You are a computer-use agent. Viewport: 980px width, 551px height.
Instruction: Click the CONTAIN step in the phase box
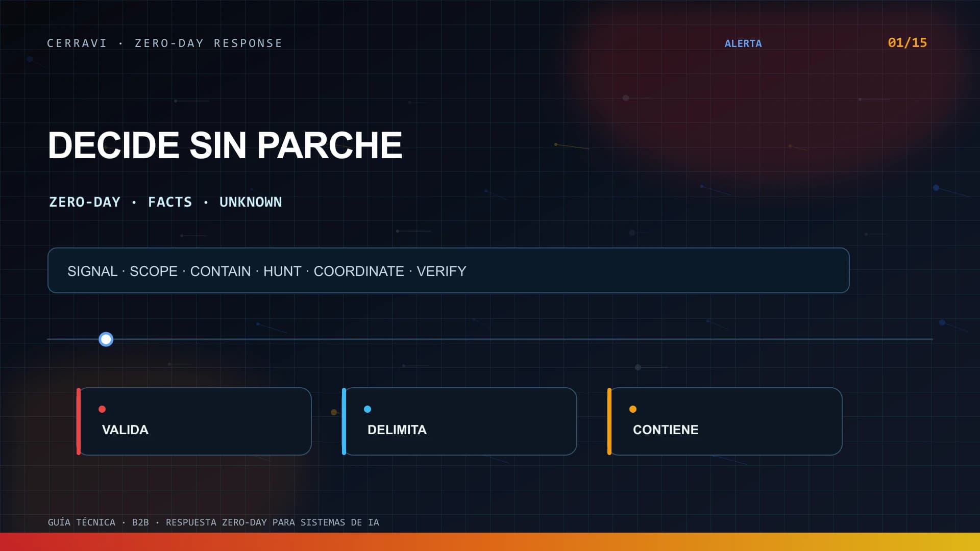pos(220,271)
